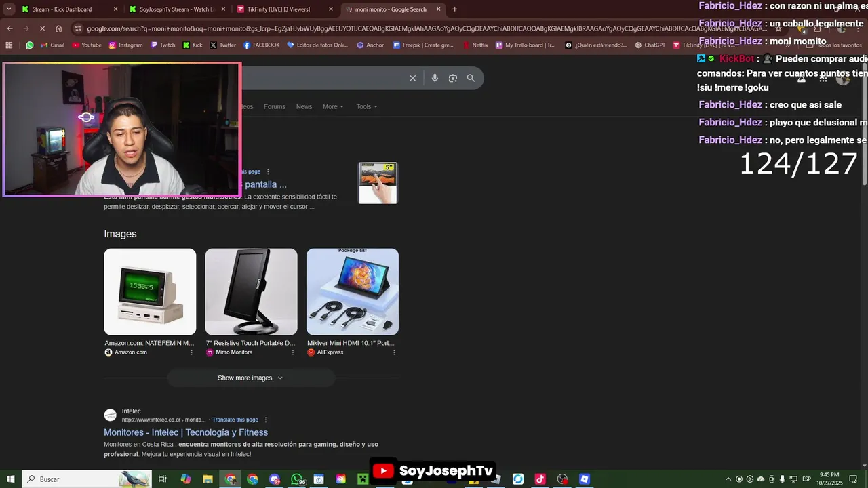Open the Gmail bookmark
This screenshot has height=488, width=868.
pos(53,45)
